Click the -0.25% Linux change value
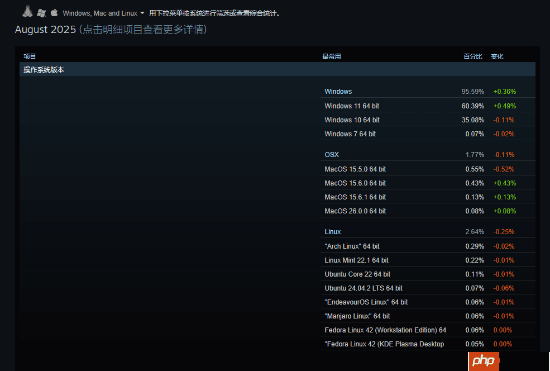 point(503,232)
